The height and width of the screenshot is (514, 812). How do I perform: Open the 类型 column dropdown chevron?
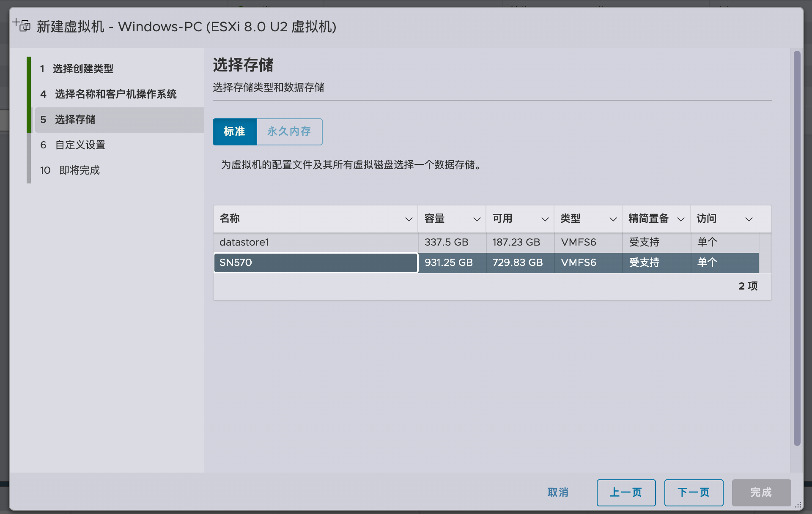click(613, 219)
